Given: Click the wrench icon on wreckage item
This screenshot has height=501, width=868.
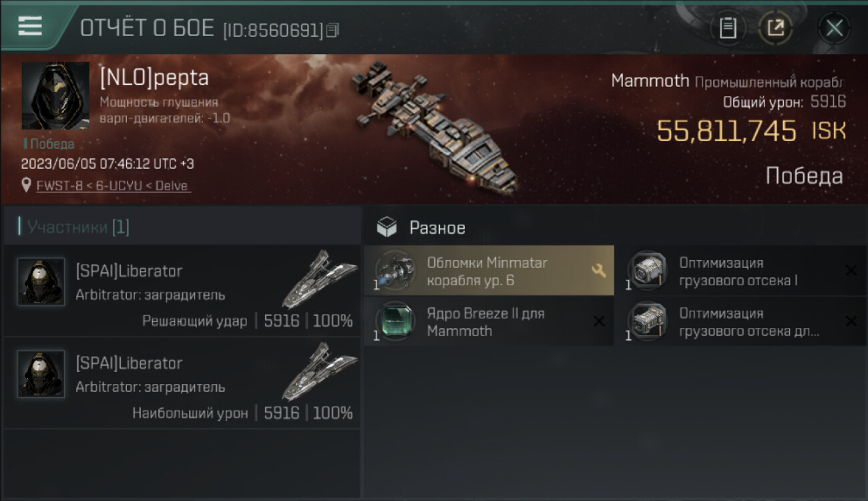Looking at the screenshot, I should tap(598, 271).
